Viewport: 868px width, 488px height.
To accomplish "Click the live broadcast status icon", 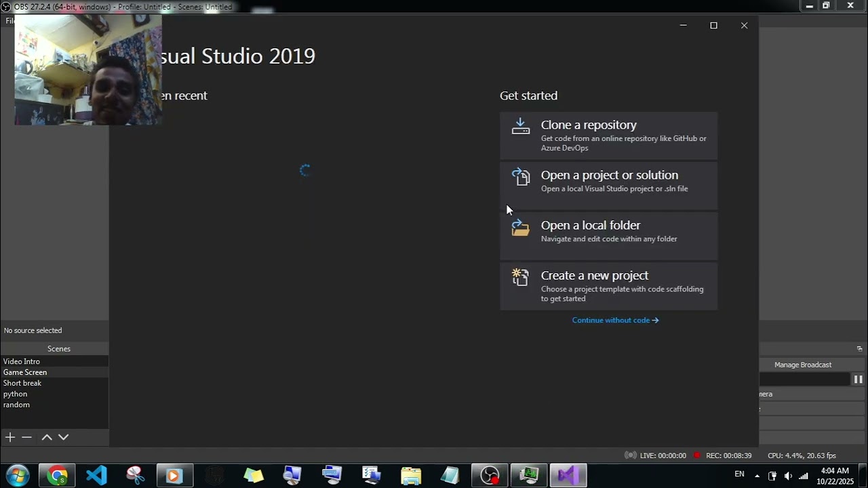I will (630, 455).
